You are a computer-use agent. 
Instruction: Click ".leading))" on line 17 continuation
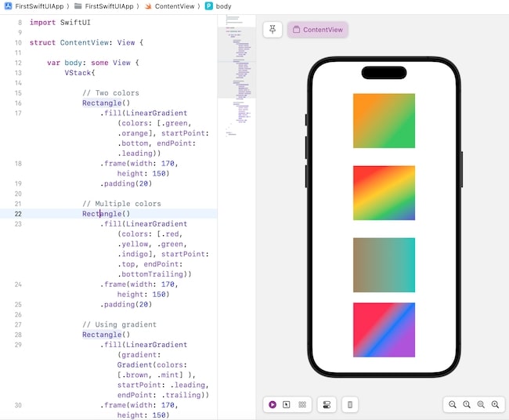click(x=139, y=154)
